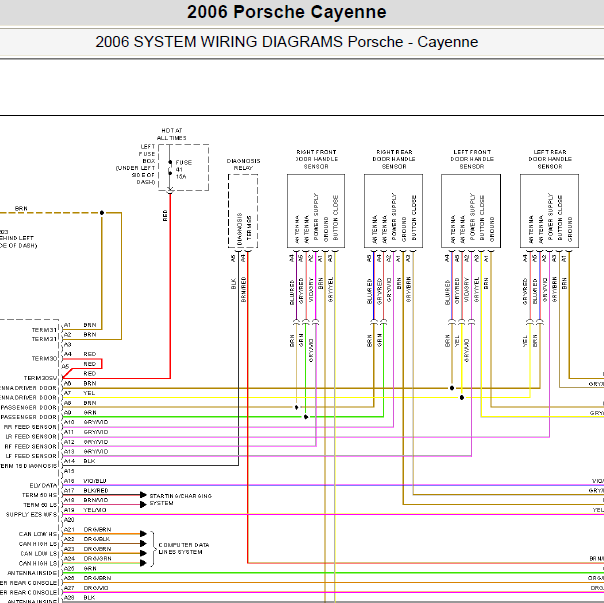Click the "A3" pin label on left connector
Screen dimensions: 604x603
click(68, 345)
